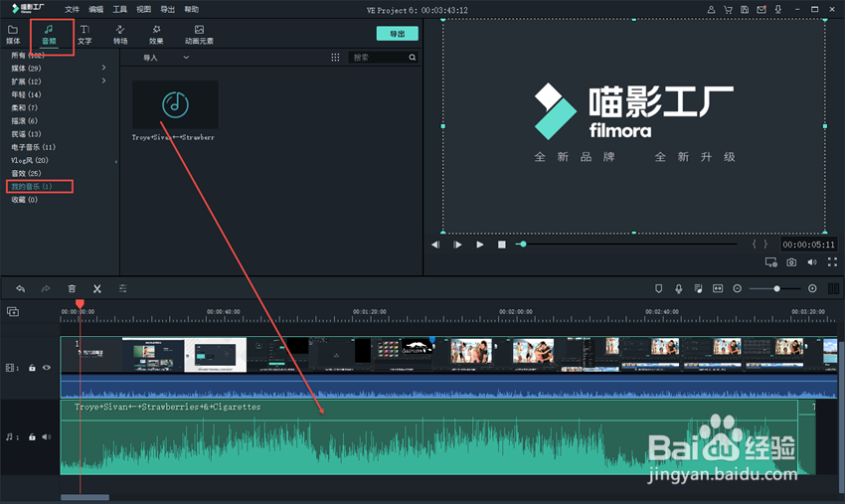The image size is (845, 504).
Task: Select the 柔和 (7) category
Action: click(x=24, y=107)
